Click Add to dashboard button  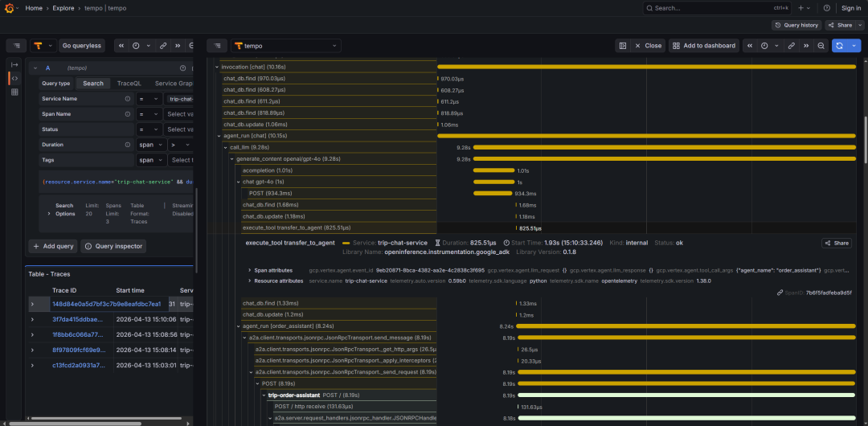click(703, 46)
